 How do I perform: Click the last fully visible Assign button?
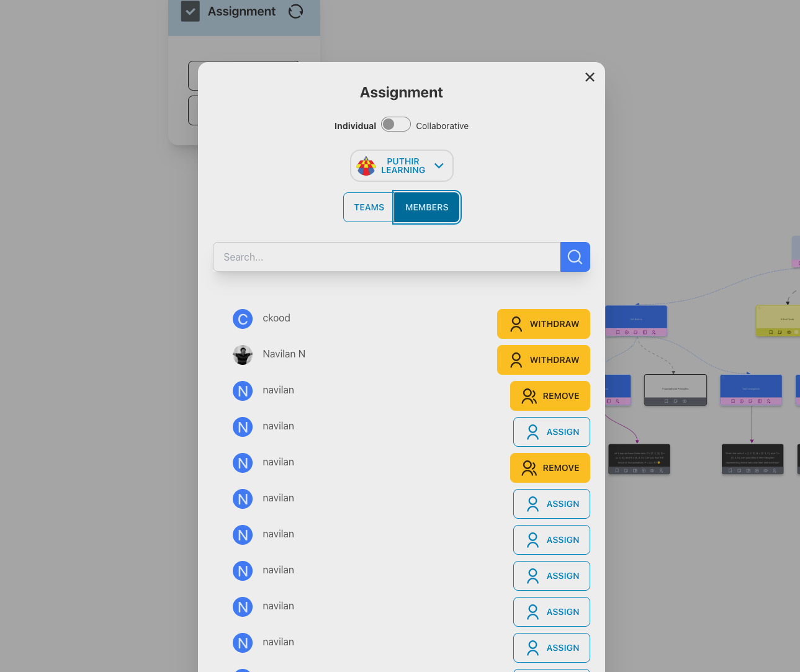tap(551, 648)
